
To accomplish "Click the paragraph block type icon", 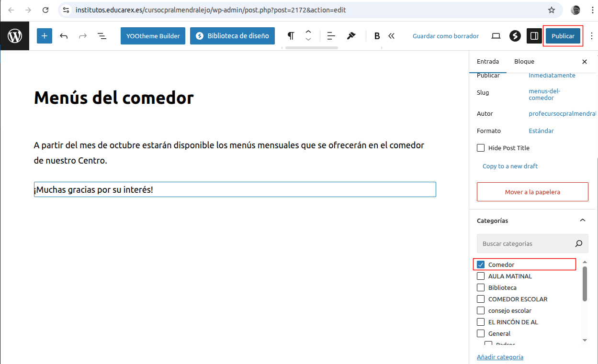I will coord(291,36).
